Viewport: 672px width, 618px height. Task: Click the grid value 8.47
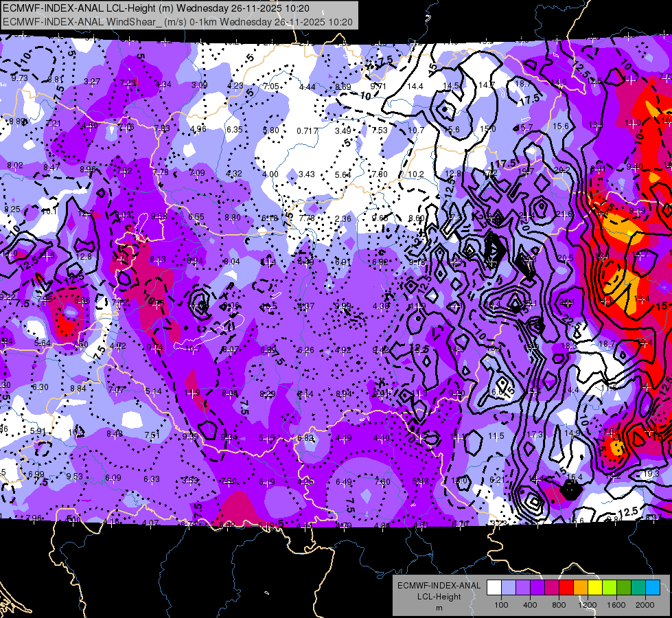(51, 168)
